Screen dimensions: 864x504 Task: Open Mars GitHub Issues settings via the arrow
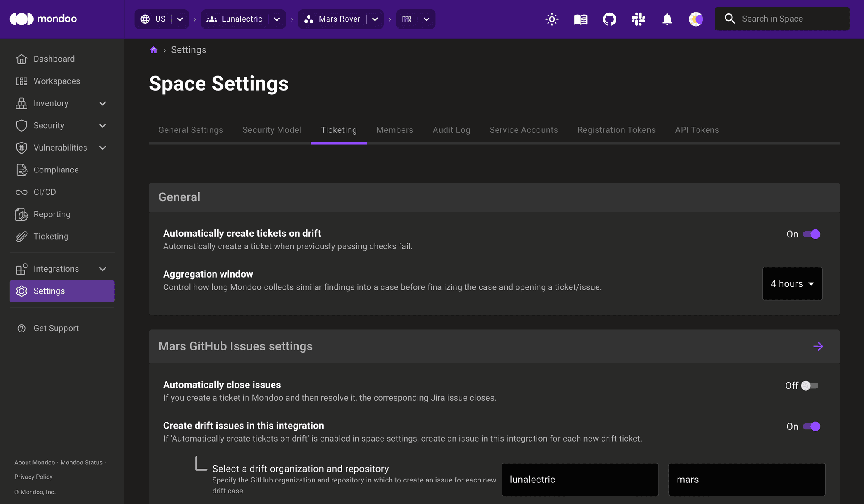point(818,346)
